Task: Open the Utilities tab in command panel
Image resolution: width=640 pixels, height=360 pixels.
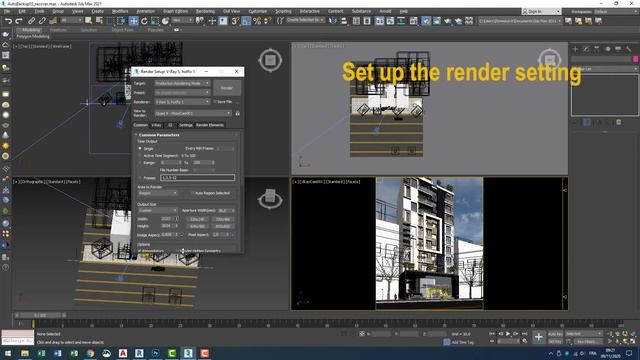Action: click(x=629, y=49)
